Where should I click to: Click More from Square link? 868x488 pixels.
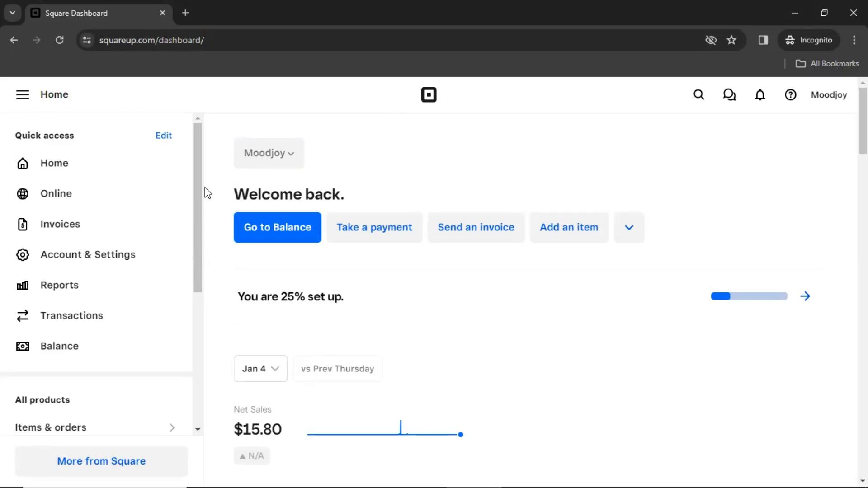(x=101, y=460)
